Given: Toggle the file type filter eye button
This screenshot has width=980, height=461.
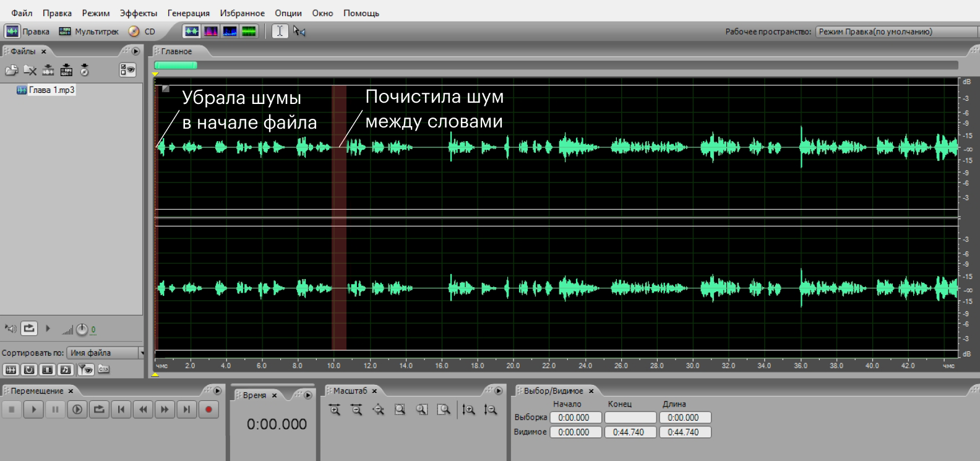Looking at the screenshot, I should [x=86, y=369].
